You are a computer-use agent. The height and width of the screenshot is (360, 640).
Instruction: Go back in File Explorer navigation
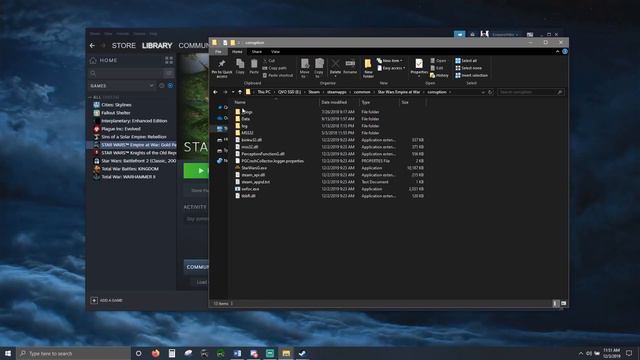click(215, 92)
